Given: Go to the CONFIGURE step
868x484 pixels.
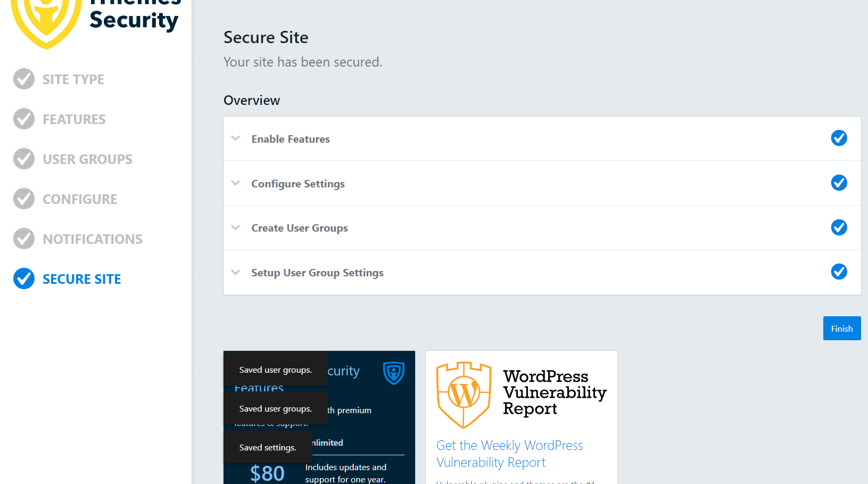Looking at the screenshot, I should [x=80, y=199].
